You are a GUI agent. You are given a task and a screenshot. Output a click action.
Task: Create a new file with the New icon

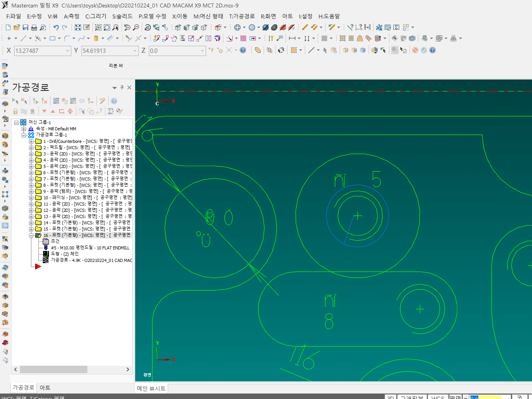[x=8, y=27]
